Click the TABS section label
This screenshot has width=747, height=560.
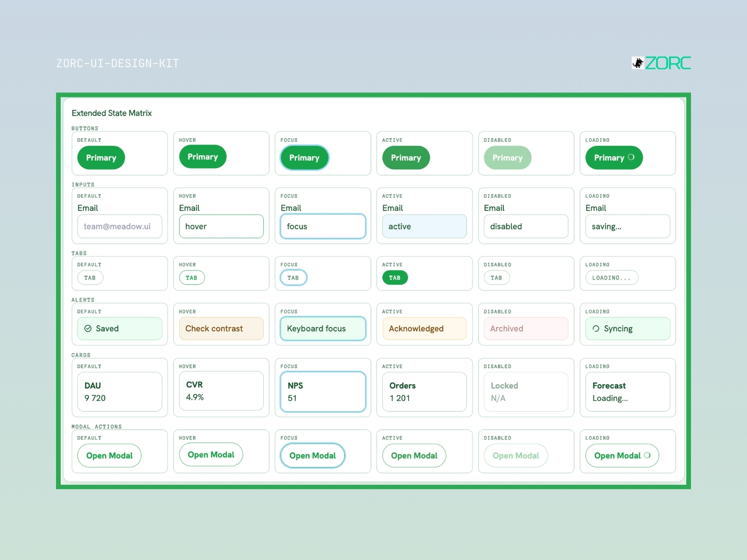tap(79, 253)
